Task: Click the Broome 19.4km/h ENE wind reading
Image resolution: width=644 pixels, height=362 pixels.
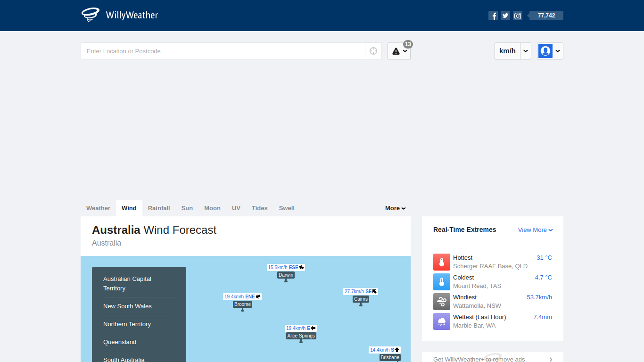Action: coord(242,296)
